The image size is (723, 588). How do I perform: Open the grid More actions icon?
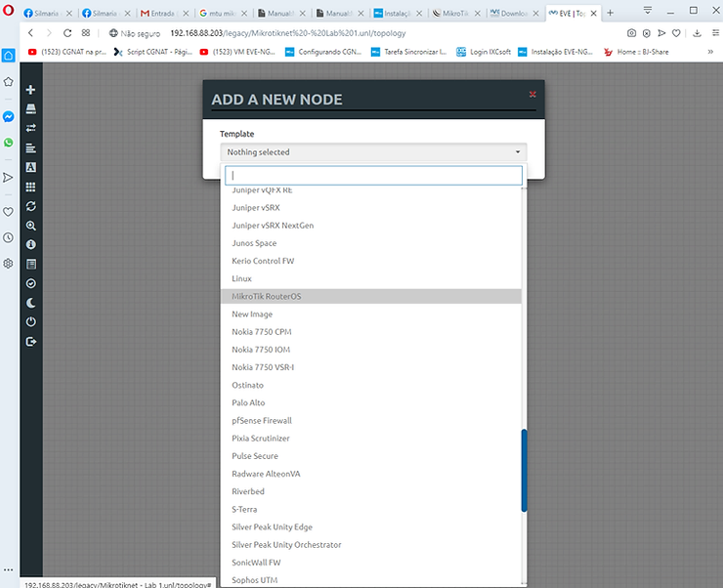point(31,187)
